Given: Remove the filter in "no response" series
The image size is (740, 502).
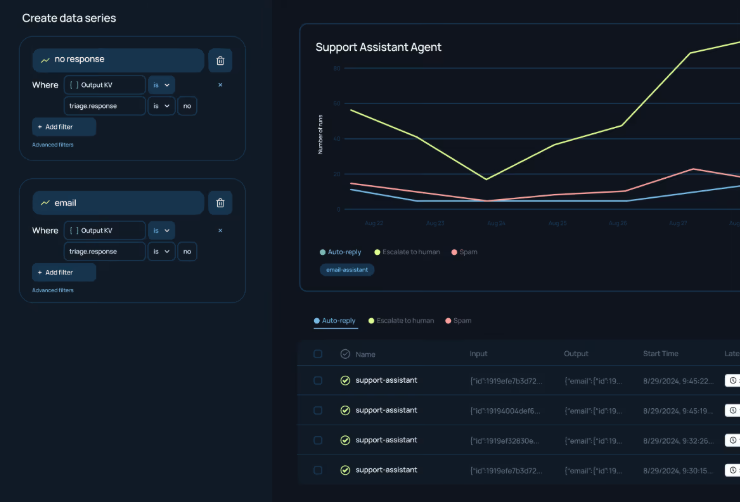Looking at the screenshot, I should click(220, 85).
